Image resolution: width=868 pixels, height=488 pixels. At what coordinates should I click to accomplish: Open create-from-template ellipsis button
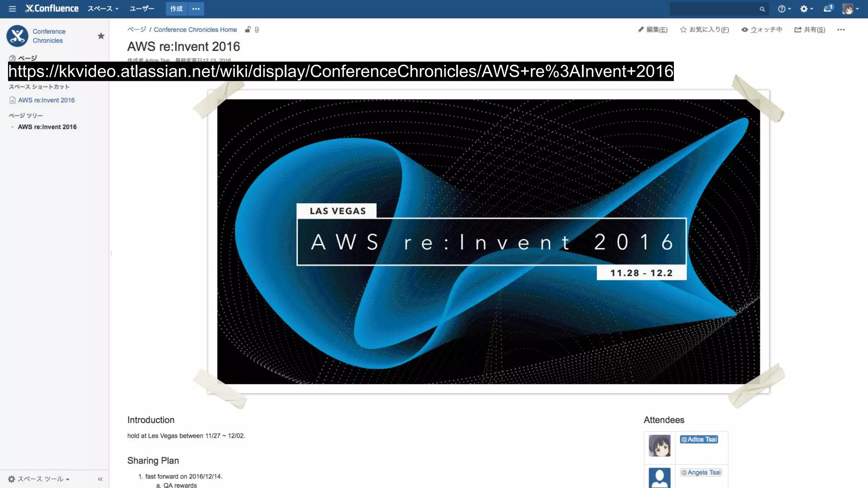pyautogui.click(x=196, y=8)
